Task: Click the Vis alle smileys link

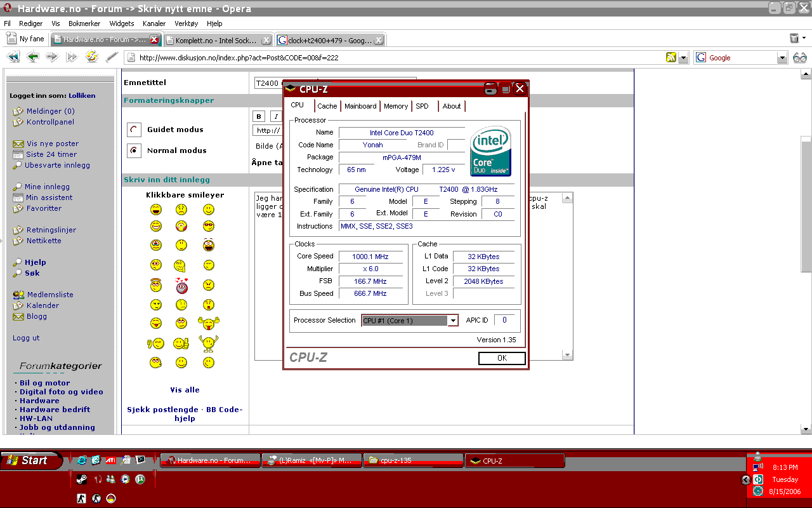Action: pos(185,390)
